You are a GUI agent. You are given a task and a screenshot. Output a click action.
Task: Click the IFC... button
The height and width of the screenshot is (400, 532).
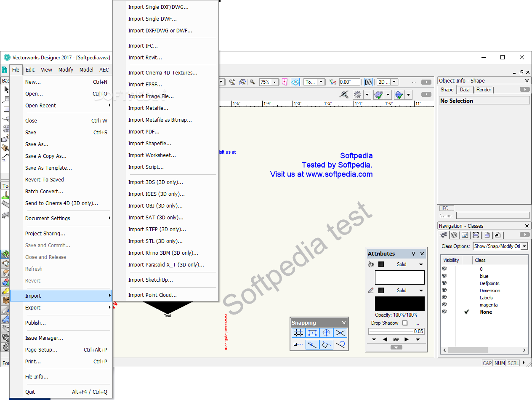pos(446,208)
